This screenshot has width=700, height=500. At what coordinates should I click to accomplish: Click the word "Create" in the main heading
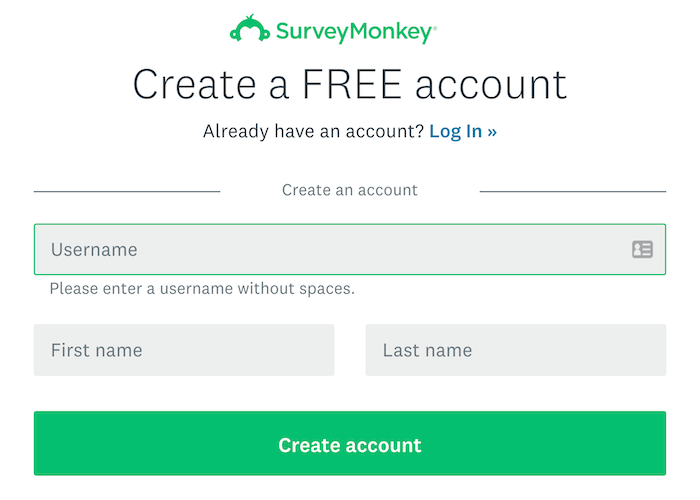pos(195,84)
